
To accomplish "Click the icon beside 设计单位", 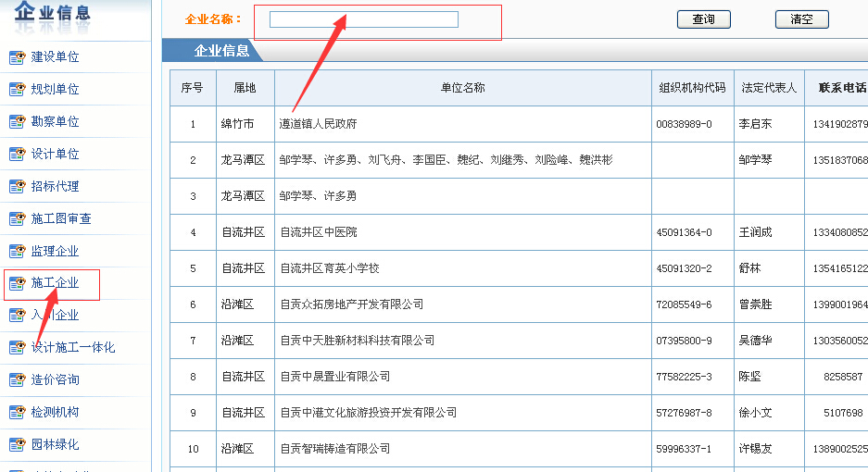I will point(17,155).
